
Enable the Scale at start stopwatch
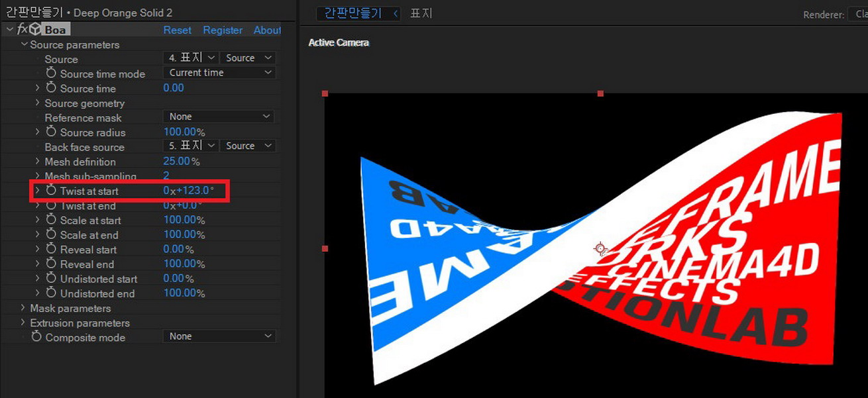click(51, 220)
